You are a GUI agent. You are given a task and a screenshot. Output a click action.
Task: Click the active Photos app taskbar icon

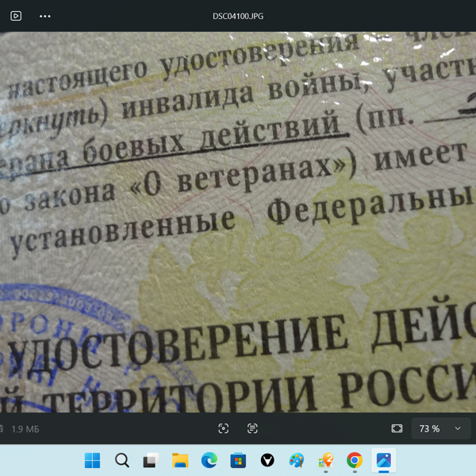pos(384,460)
